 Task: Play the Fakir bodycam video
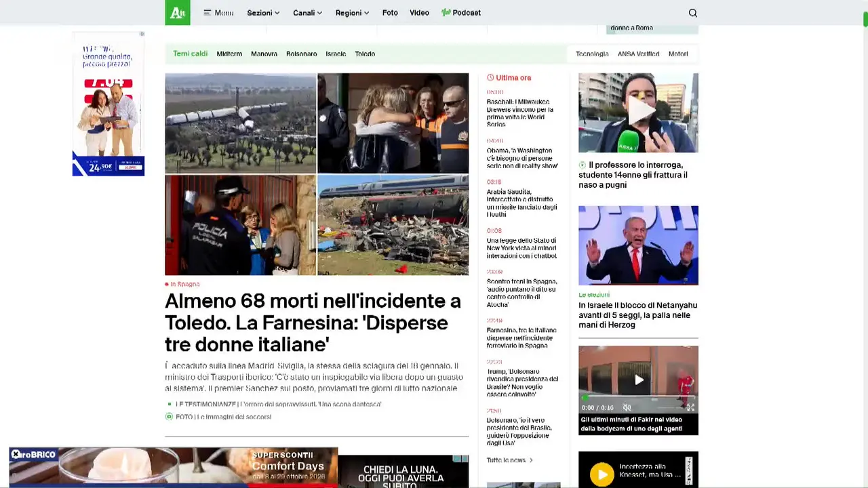[x=638, y=380]
